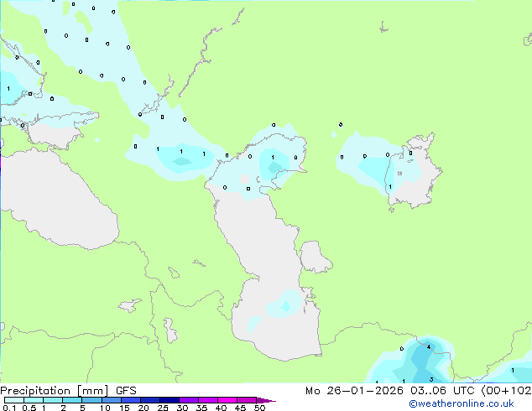Click the legend value '0.5'
Screen dimensions: 532x411
tap(29, 408)
